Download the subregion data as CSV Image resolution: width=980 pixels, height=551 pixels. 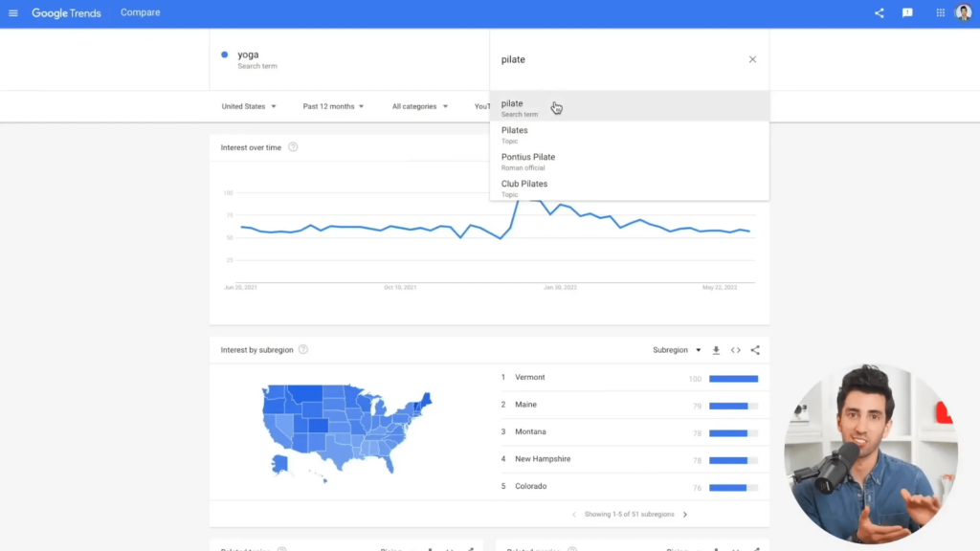click(716, 350)
